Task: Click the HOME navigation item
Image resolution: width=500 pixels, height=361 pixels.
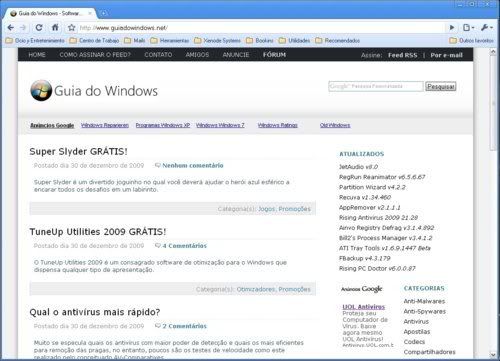Action: [x=37, y=55]
